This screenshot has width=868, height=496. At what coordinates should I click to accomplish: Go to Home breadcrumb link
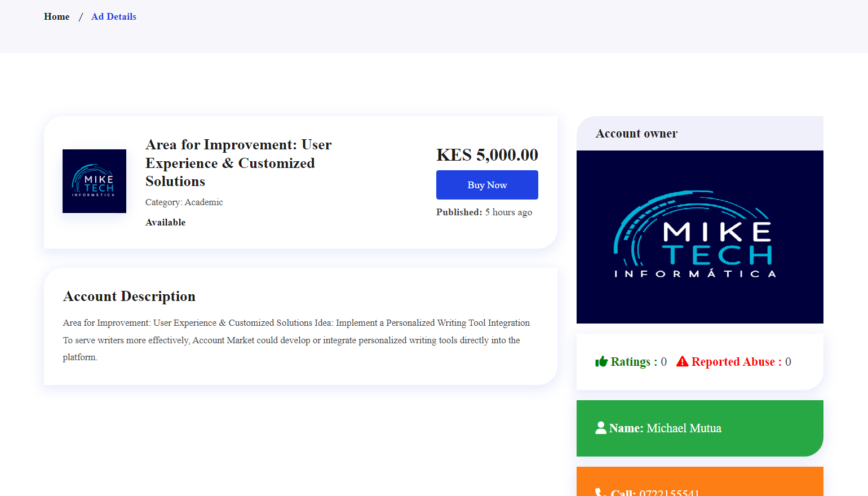(x=56, y=17)
